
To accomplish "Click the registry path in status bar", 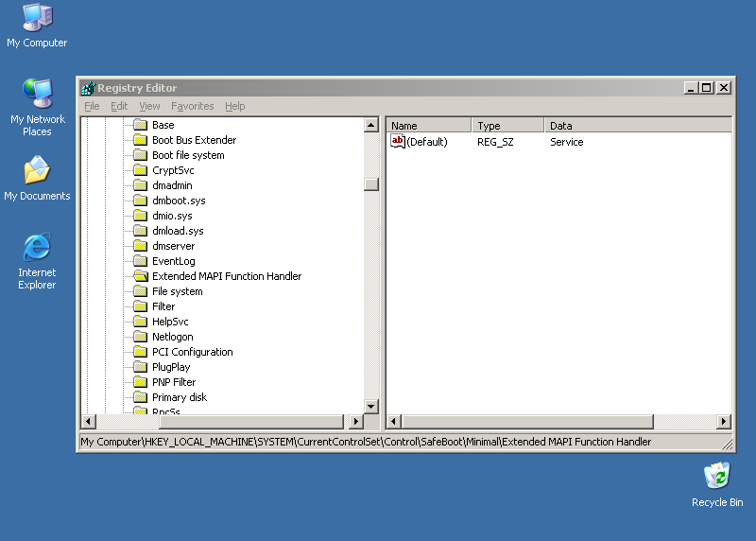I will coord(366,442).
